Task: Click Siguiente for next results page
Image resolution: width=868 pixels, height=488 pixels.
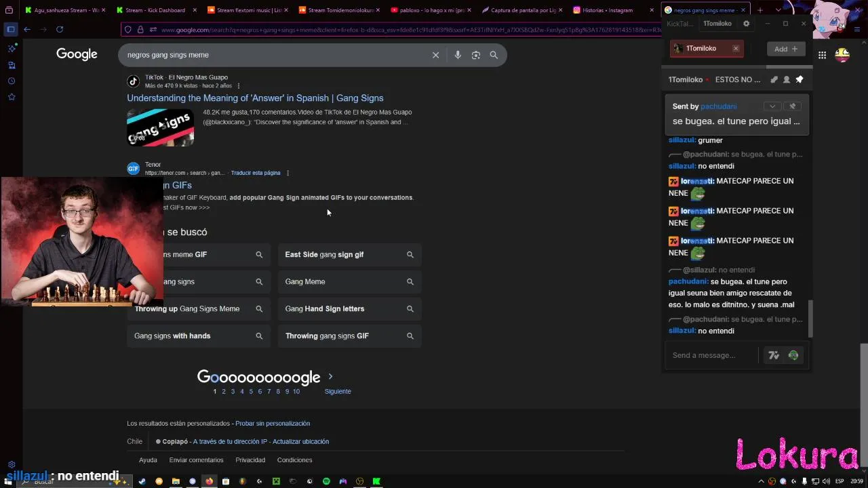Action: coord(338,391)
